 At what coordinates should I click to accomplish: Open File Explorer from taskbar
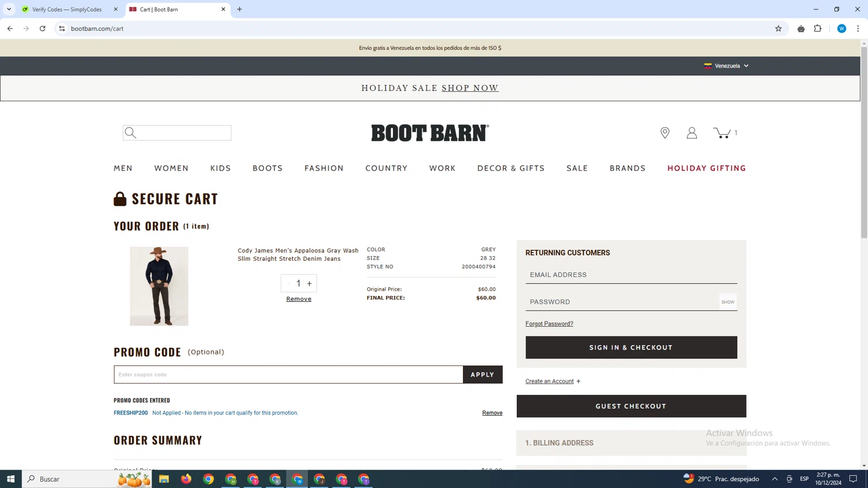(164, 479)
